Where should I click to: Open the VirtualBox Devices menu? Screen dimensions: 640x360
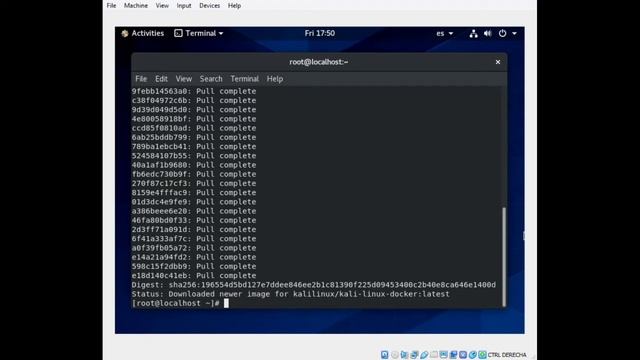click(x=209, y=6)
